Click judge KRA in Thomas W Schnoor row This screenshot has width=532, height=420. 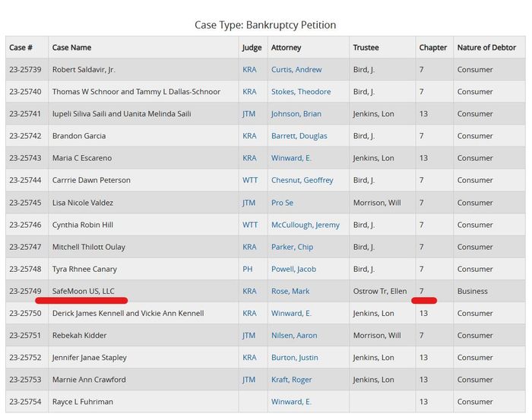(x=249, y=92)
